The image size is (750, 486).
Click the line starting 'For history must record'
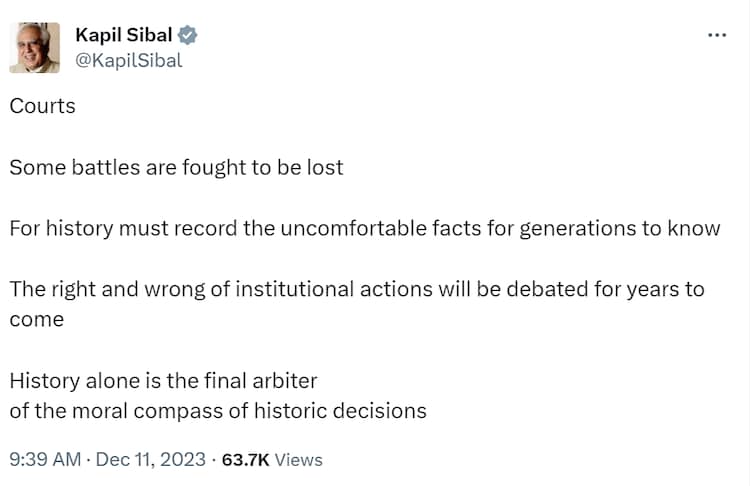pyautogui.click(x=365, y=228)
